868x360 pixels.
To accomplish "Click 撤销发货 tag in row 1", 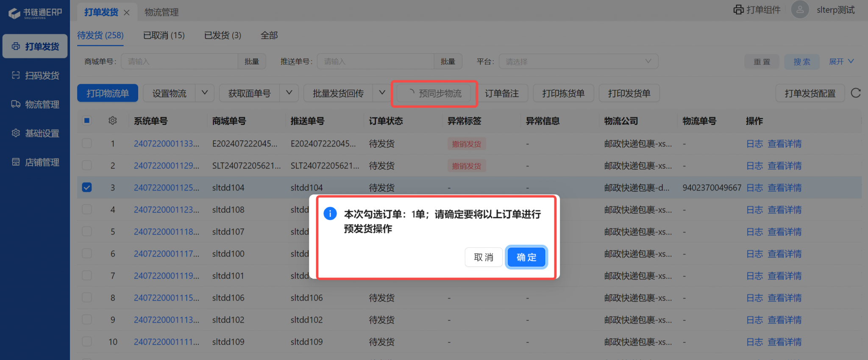I will pos(467,144).
